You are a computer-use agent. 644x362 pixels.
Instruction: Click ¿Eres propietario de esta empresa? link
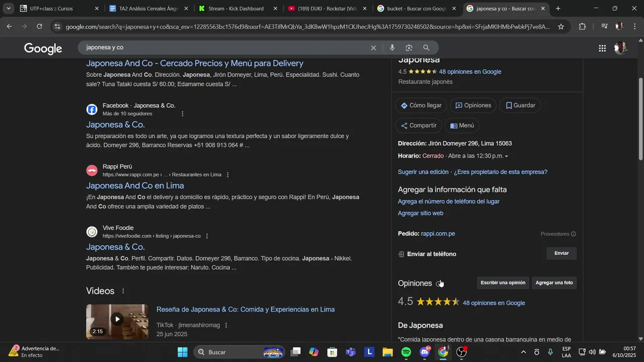pyautogui.click(x=501, y=172)
